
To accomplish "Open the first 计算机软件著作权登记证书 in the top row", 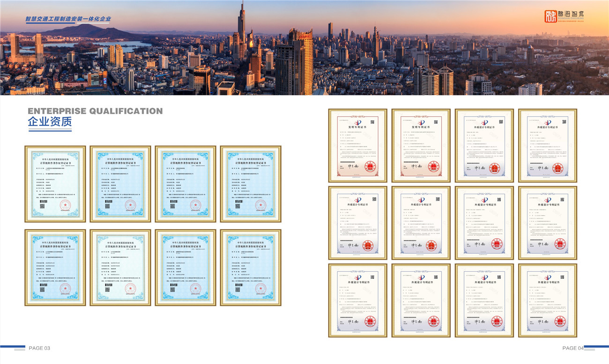I will click(55, 184).
